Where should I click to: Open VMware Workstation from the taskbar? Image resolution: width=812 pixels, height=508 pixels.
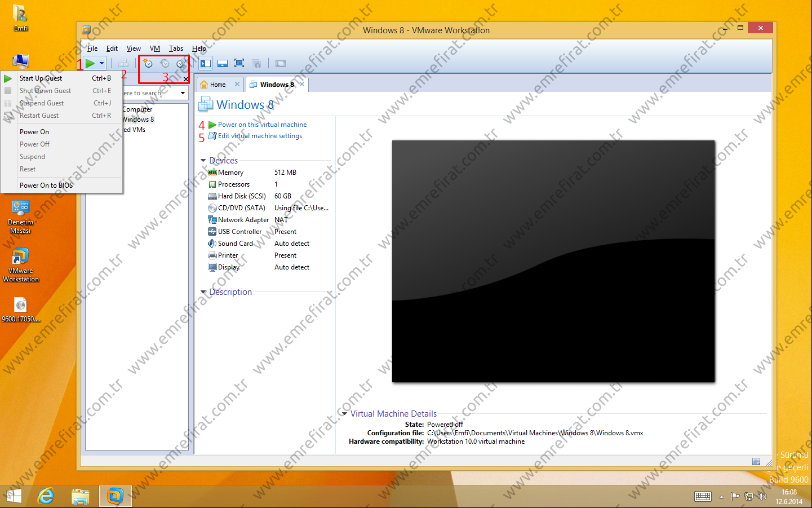pos(115,496)
